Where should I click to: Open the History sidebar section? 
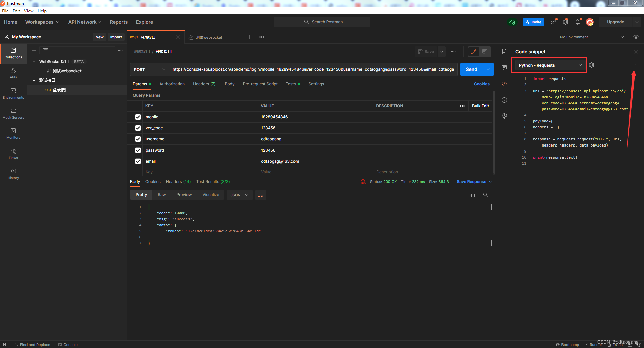coord(13,174)
